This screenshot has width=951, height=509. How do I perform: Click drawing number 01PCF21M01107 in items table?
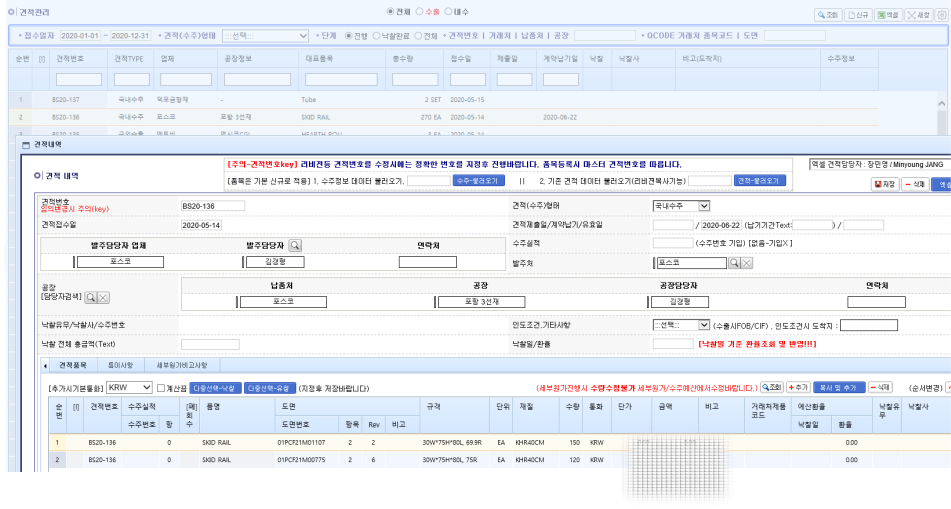301,442
